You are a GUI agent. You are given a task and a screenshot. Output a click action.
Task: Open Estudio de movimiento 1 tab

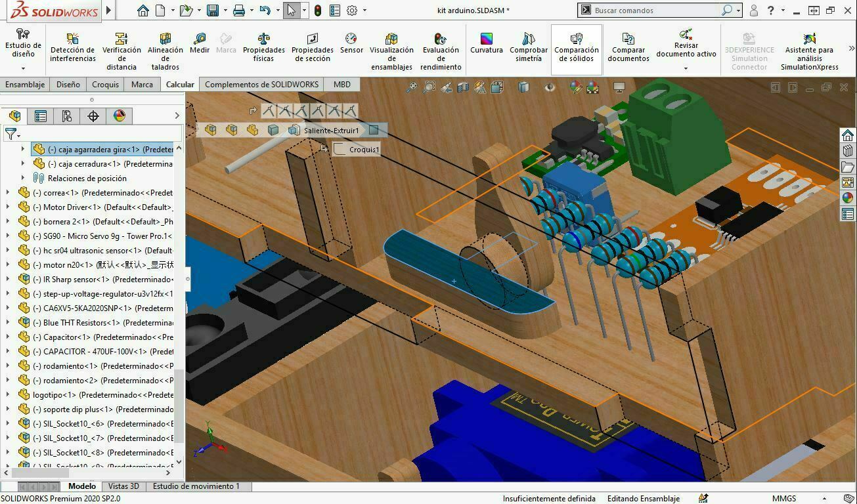click(196, 486)
